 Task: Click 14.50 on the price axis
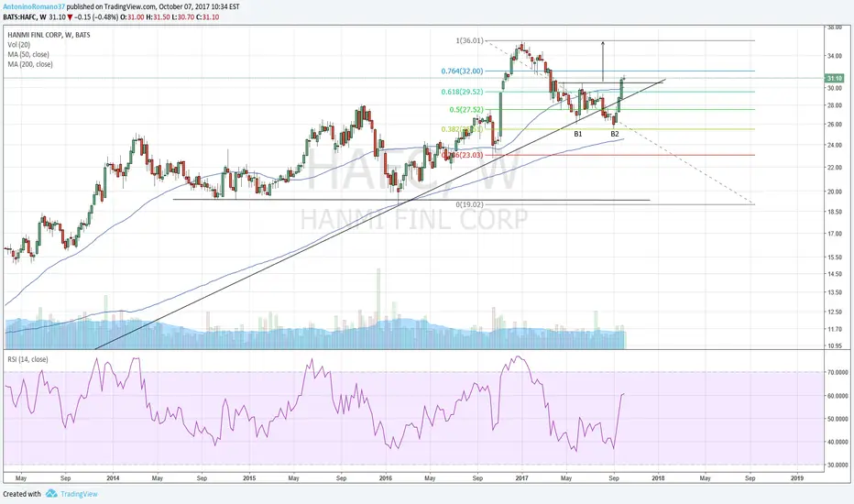click(835, 274)
